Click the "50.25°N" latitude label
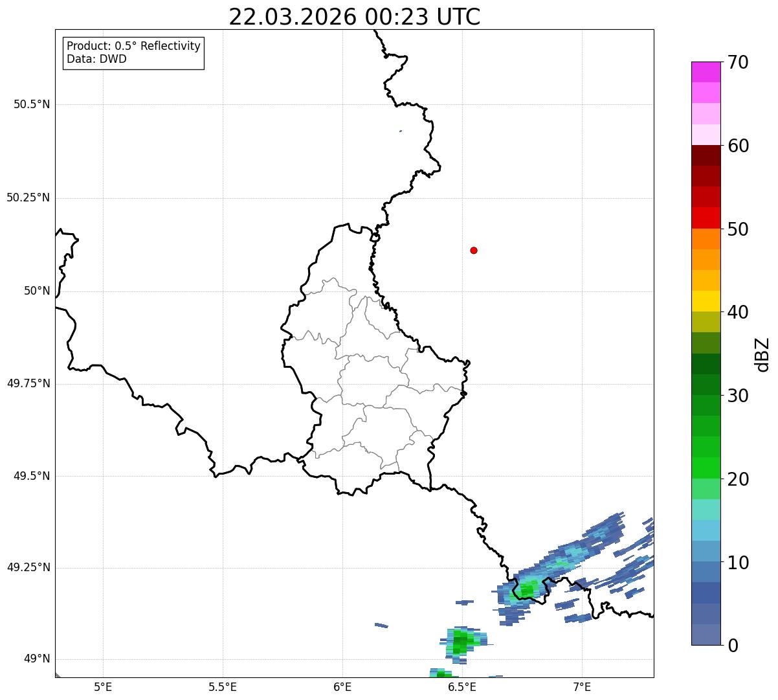The image size is (778, 700). click(x=28, y=198)
